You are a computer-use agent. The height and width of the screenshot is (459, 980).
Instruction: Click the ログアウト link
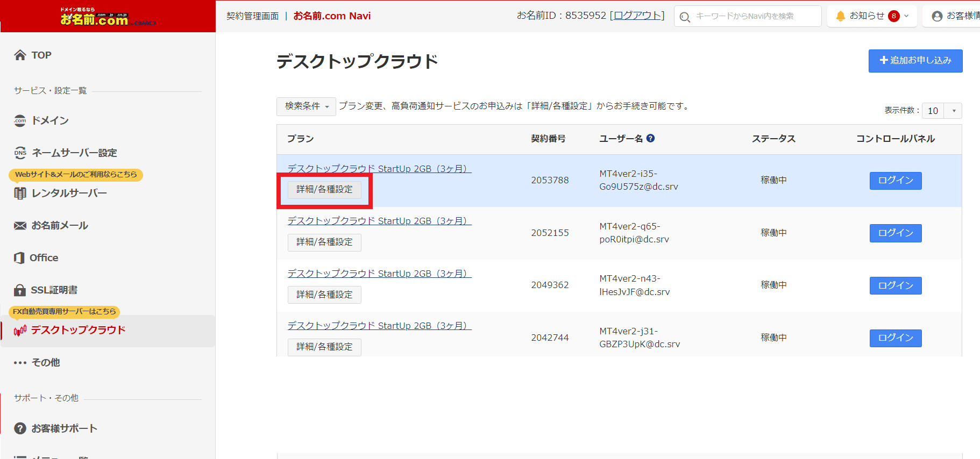(637, 16)
